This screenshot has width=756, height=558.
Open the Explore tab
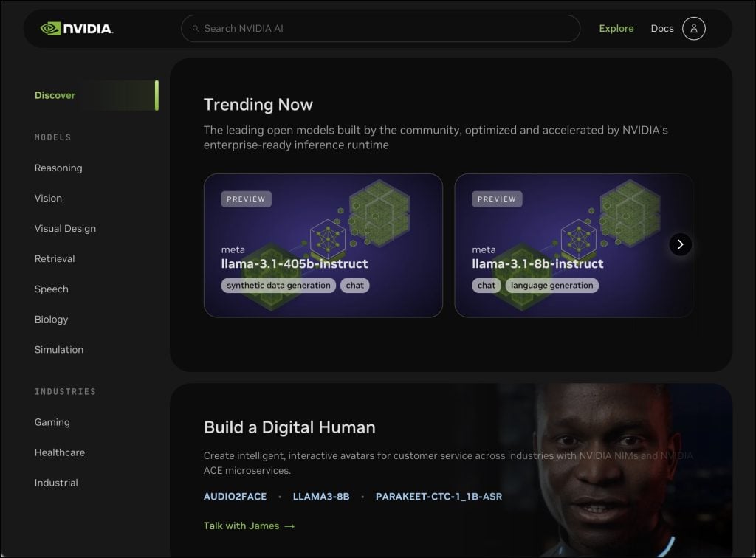(x=616, y=29)
